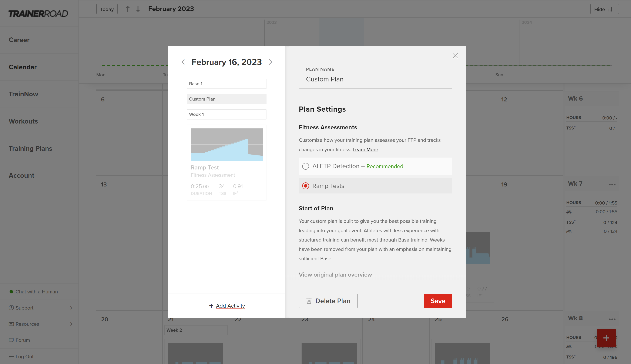Select the Week 1 annotation row
631x364 pixels.
click(226, 114)
